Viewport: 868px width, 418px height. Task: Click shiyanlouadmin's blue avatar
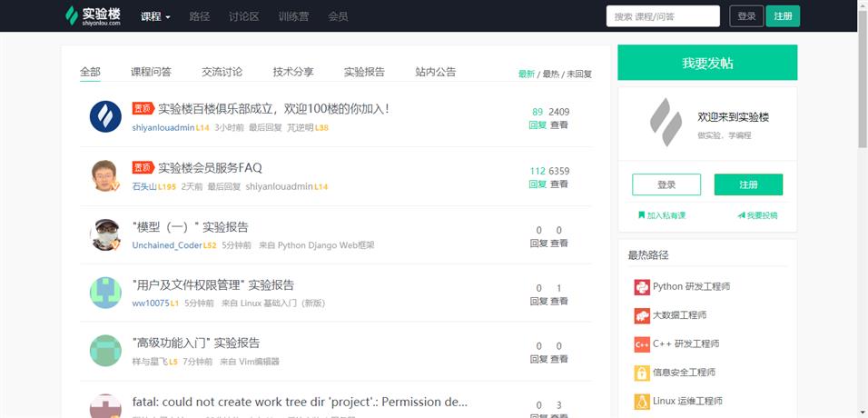105,116
